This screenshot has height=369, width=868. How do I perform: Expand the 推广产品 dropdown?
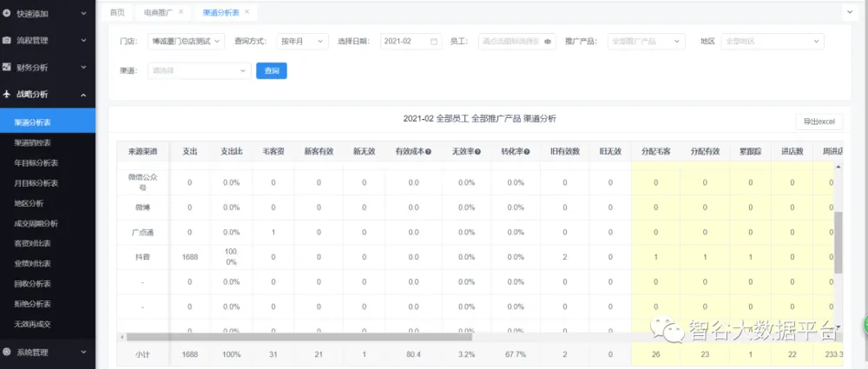(647, 41)
